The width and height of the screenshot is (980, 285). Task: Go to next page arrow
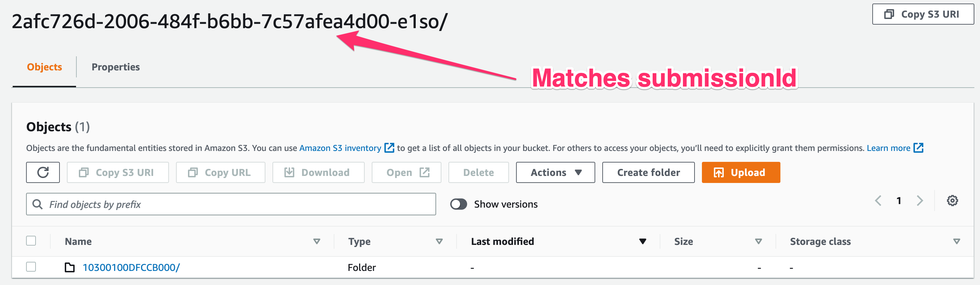[x=920, y=201]
